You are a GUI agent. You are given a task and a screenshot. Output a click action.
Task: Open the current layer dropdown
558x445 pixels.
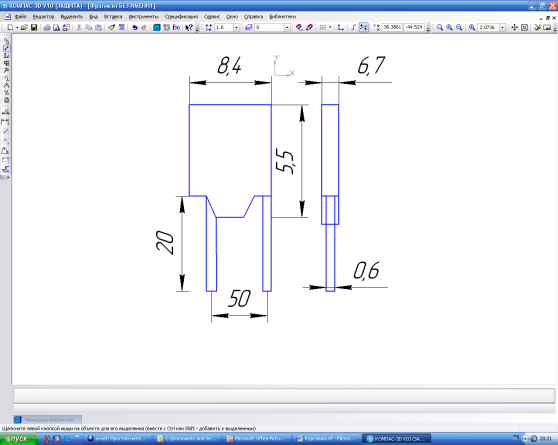coord(287,27)
